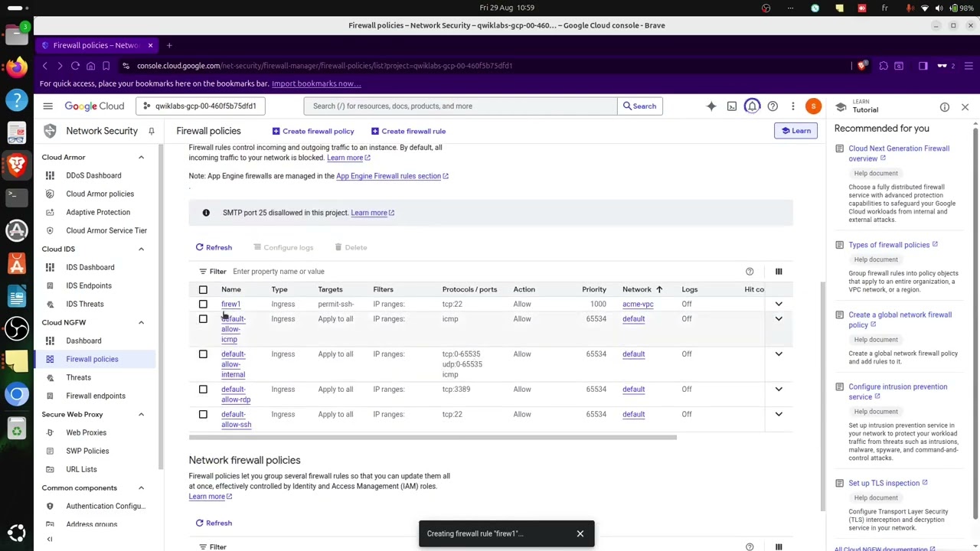Open the Learn button

pyautogui.click(x=795, y=132)
